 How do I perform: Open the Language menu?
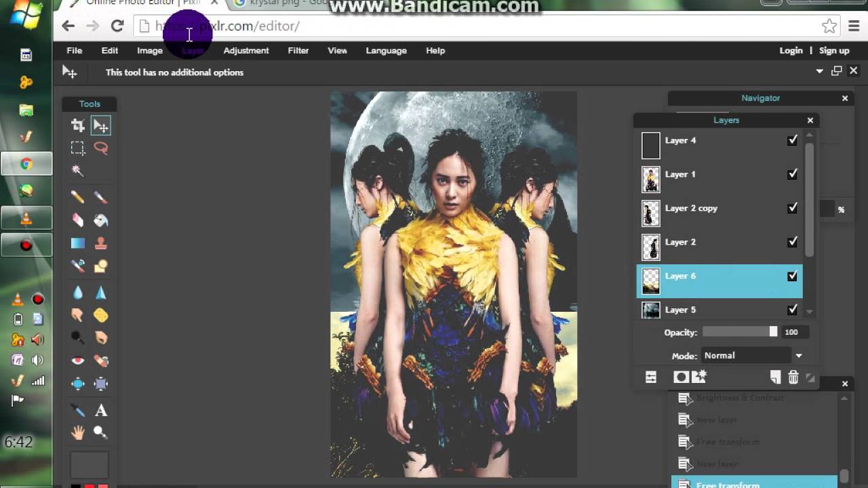click(387, 50)
